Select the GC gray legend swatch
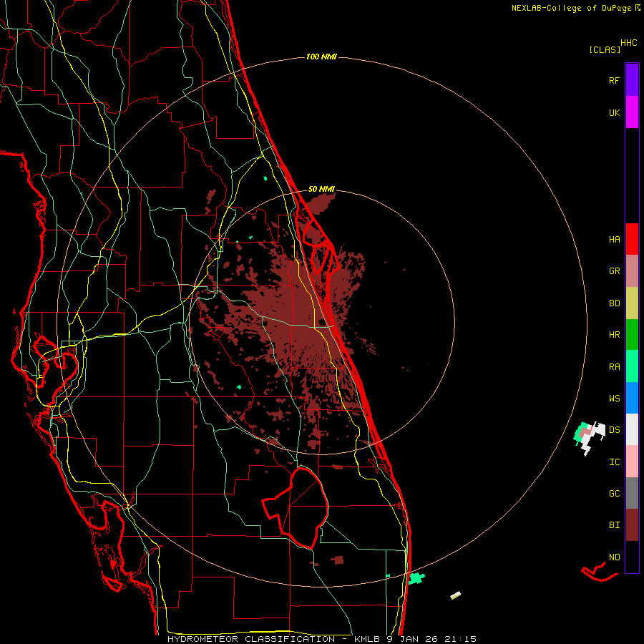This screenshot has width=644, height=644. tap(632, 493)
